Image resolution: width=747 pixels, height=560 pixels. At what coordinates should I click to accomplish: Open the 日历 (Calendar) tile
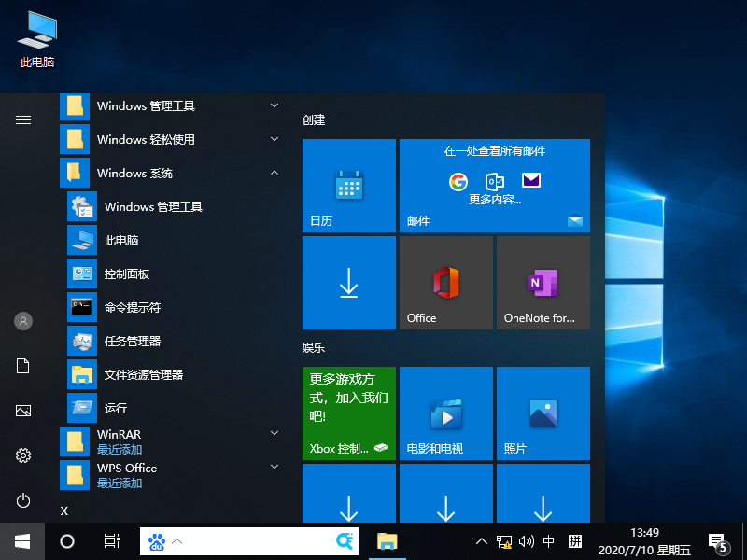[348, 186]
